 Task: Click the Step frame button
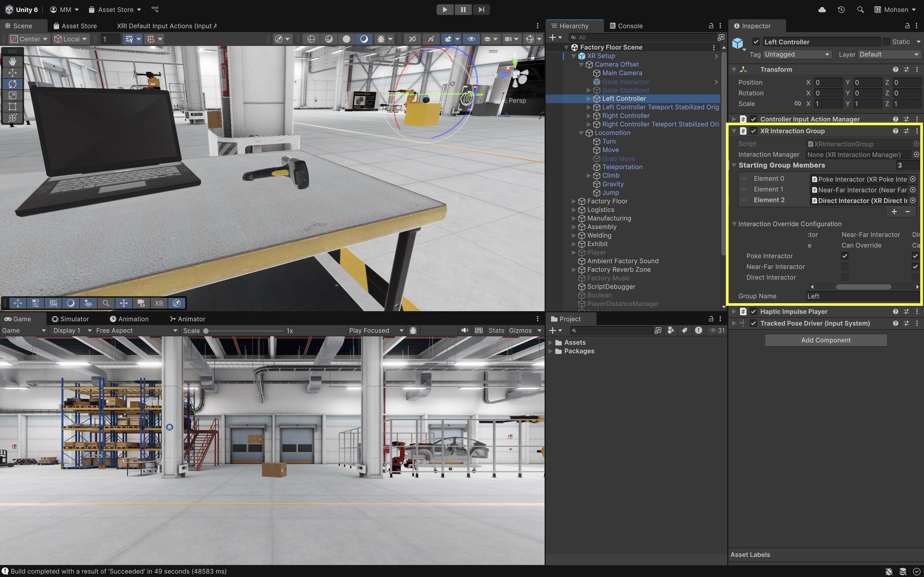[481, 10]
